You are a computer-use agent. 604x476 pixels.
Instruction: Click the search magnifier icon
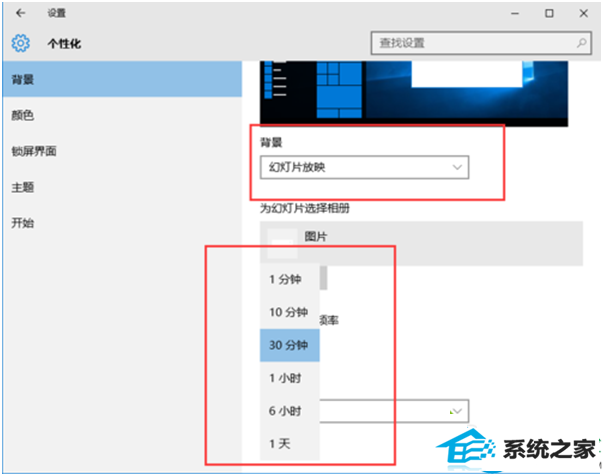(582, 43)
